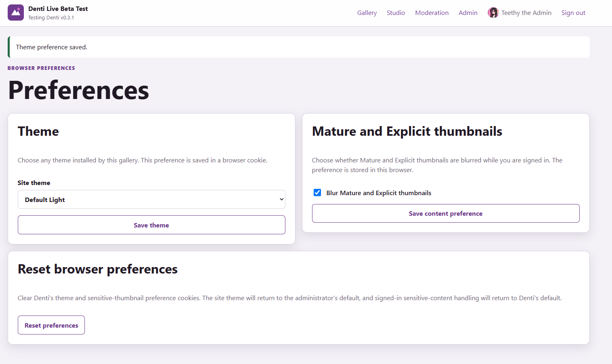Viewport: 612px width, 364px height.
Task: Click the Sign out link
Action: tap(573, 13)
